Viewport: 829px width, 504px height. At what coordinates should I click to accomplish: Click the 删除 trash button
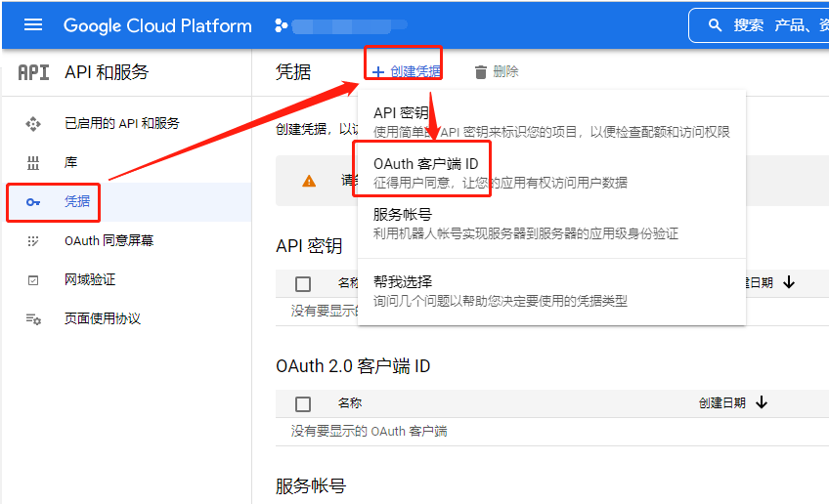pos(497,71)
